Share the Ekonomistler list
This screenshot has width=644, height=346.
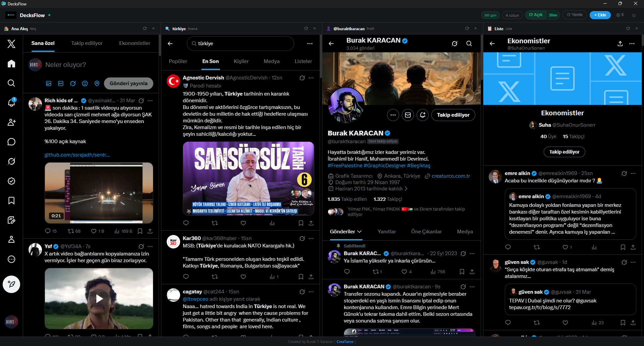[620, 44]
